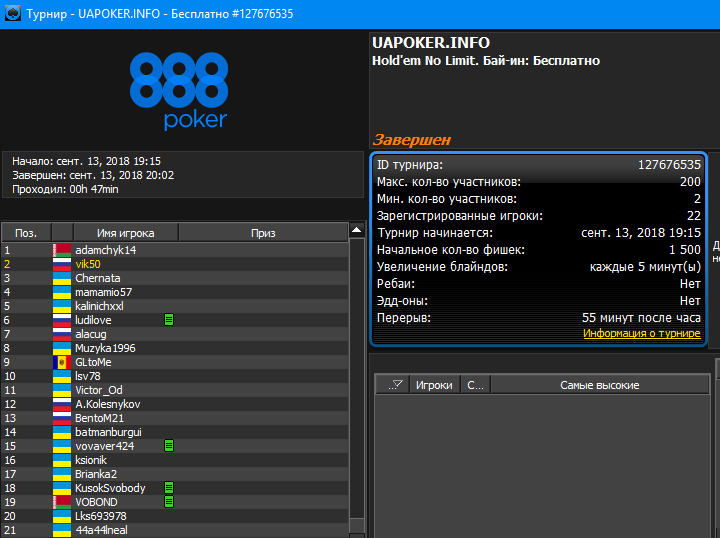Select player BentoM21 row
Screen dimensions: 720x538
(x=174, y=418)
